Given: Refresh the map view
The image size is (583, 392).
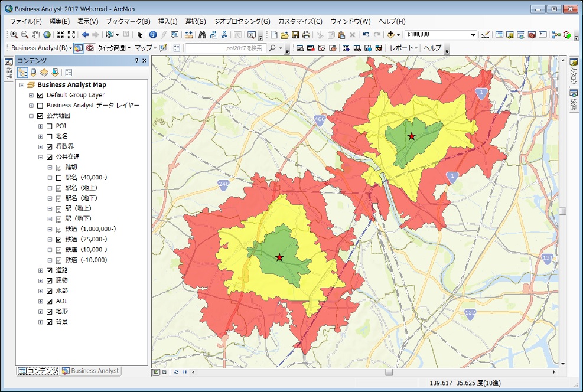Looking at the screenshot, I should coord(176,371).
